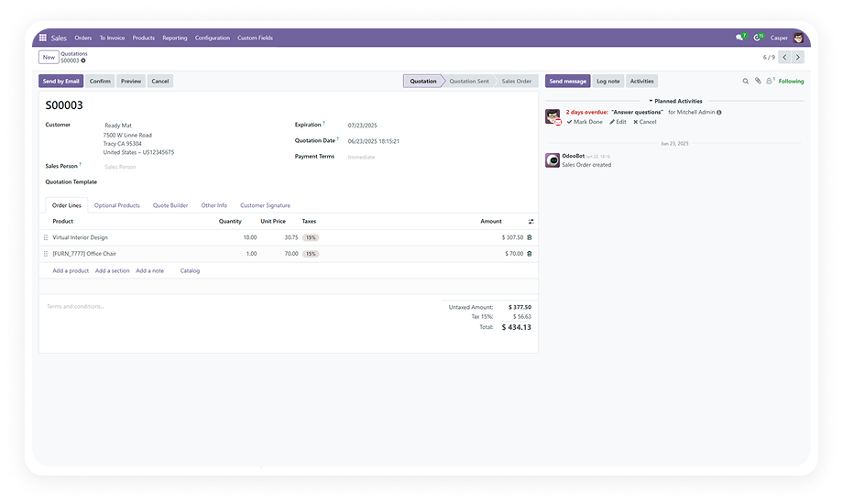
Task: Delete the Virtual Interior Design line
Action: pos(530,237)
